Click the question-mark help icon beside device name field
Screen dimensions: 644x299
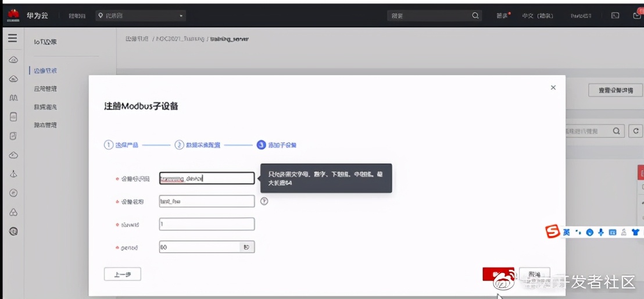264,201
